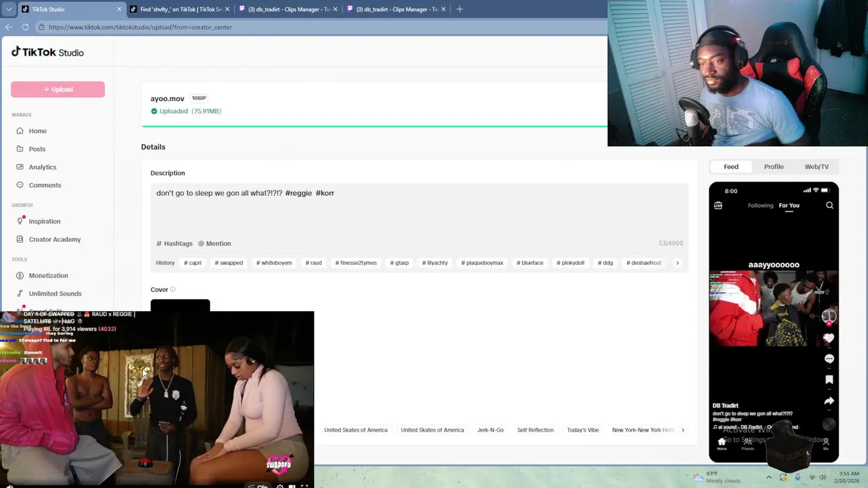Click the browser back arrow
Image resolution: width=868 pixels, height=488 pixels.
coord(8,27)
